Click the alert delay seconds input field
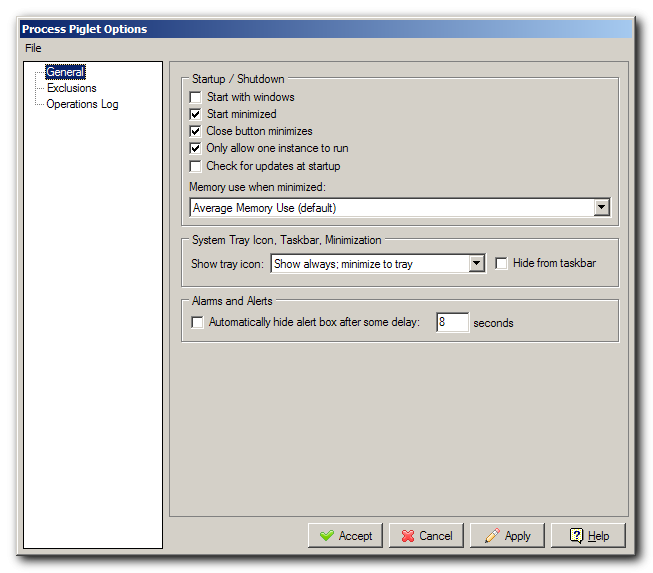Viewport: 653px width, 573px height. tap(453, 322)
